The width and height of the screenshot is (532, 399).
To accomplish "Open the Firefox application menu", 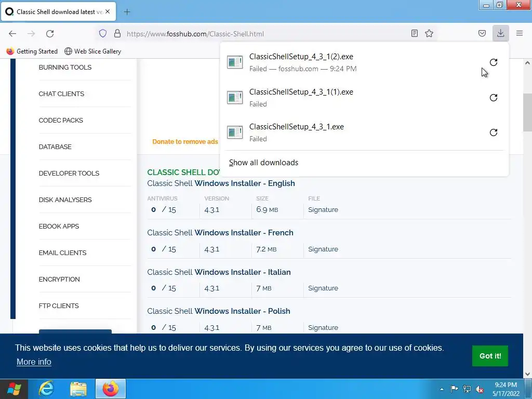I will (x=520, y=33).
